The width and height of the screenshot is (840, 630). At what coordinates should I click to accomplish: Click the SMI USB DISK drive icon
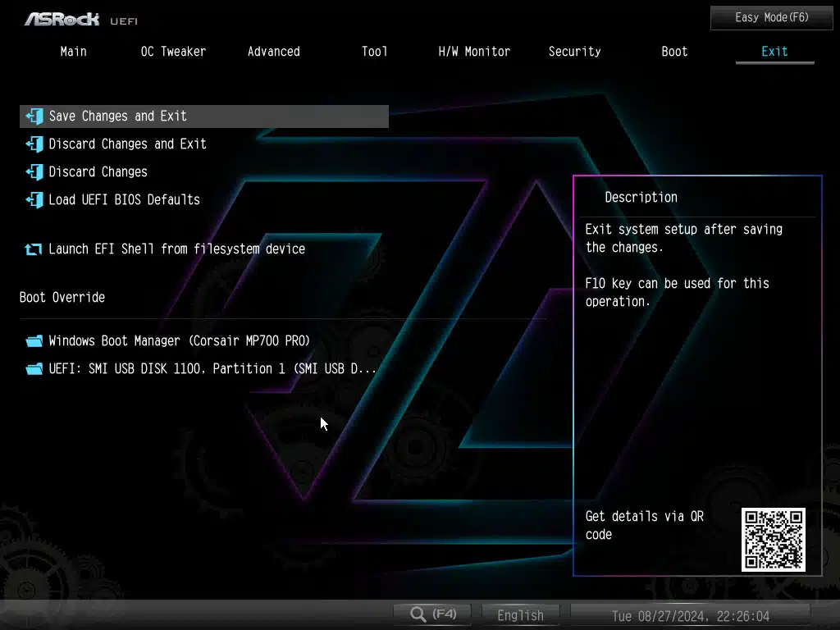coord(34,369)
